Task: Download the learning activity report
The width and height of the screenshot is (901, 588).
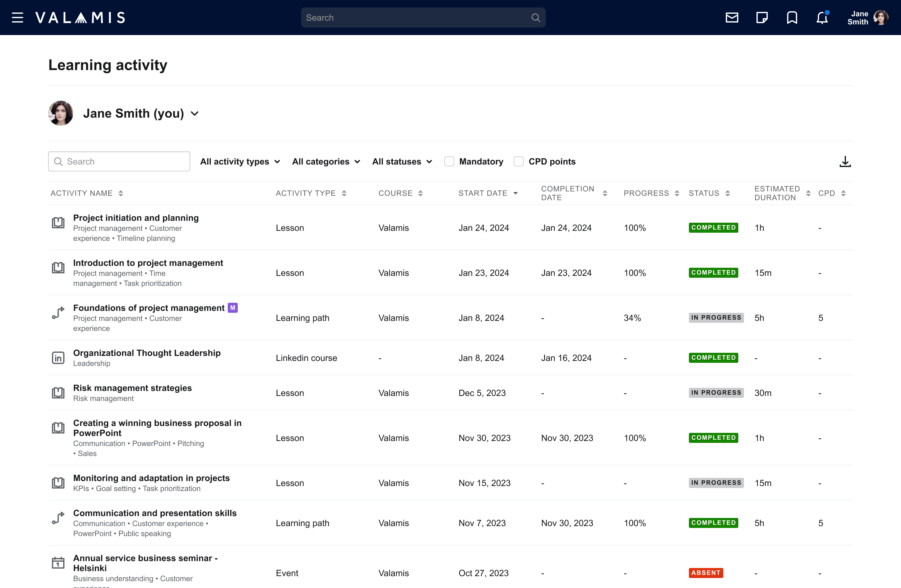Action: pyautogui.click(x=845, y=162)
